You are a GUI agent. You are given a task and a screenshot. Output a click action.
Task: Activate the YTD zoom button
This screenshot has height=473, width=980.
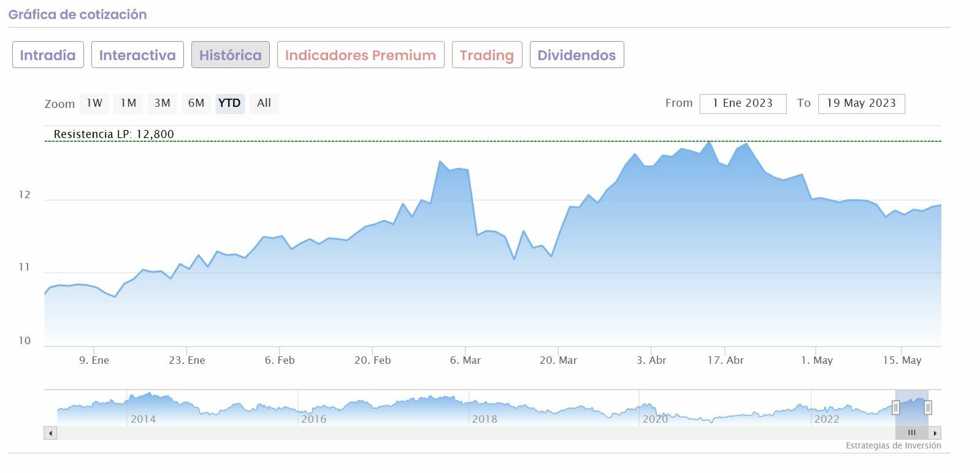229,103
